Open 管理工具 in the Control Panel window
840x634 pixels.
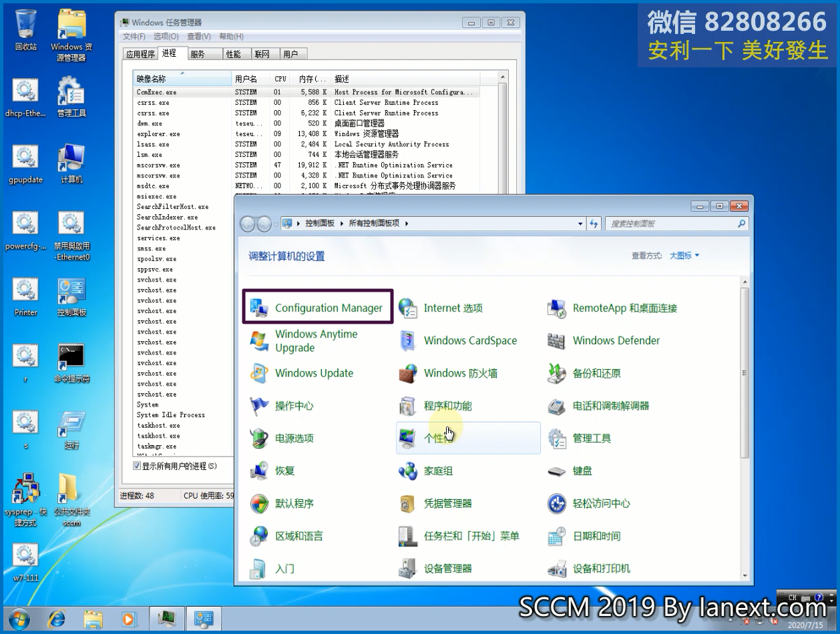tap(580, 438)
